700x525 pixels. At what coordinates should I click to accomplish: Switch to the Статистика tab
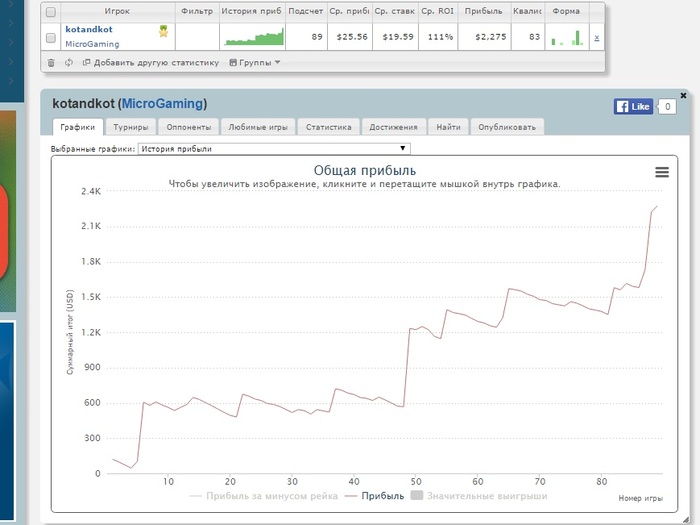(x=329, y=127)
